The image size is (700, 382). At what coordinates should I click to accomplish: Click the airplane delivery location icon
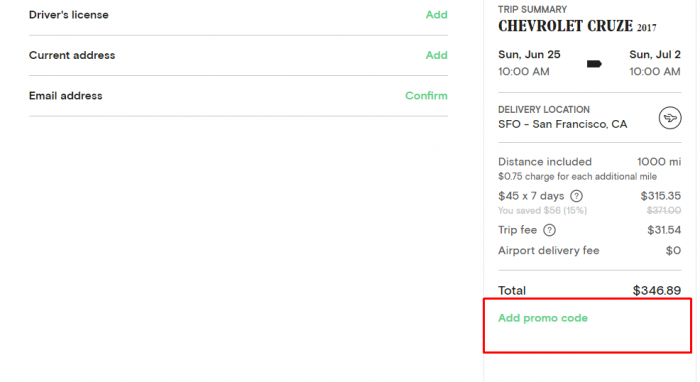tap(670, 118)
